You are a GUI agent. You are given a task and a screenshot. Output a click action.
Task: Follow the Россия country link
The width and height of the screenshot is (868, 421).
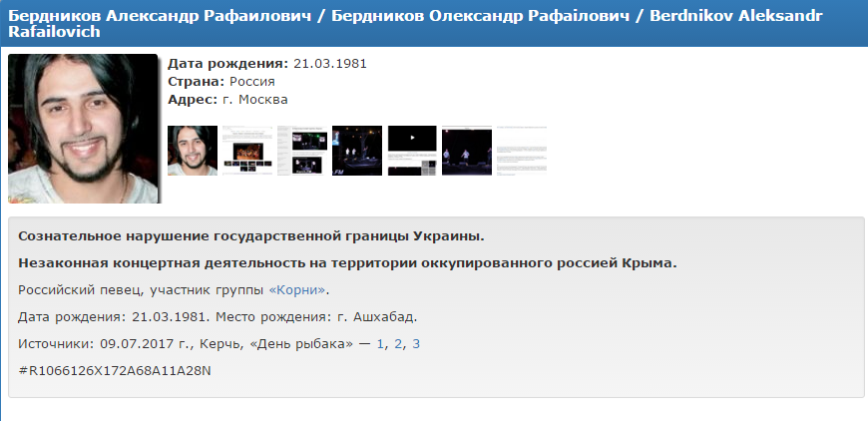pos(251,81)
